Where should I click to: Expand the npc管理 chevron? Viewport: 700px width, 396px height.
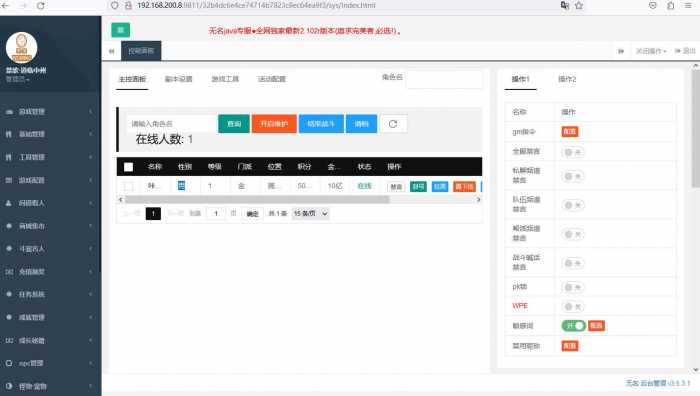[91, 363]
